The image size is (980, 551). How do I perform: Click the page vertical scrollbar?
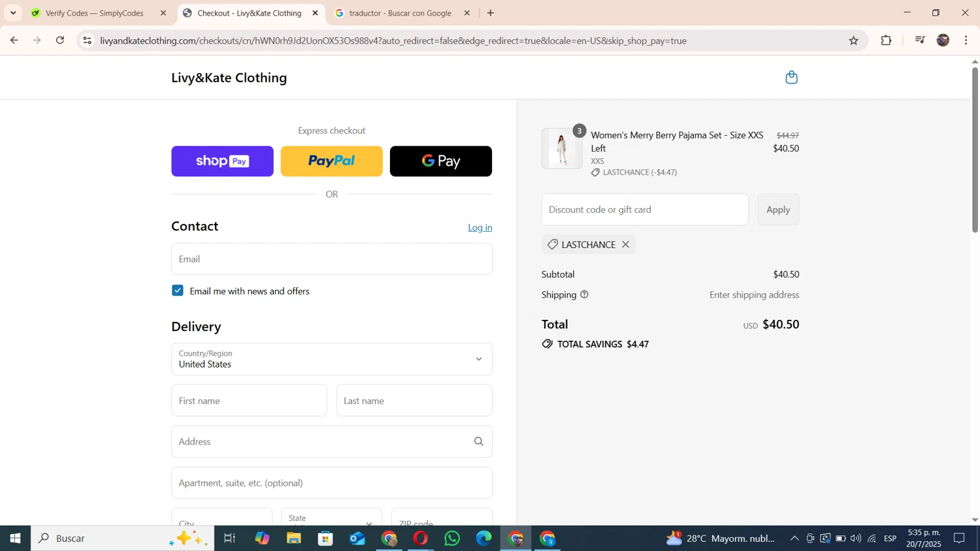[975, 150]
